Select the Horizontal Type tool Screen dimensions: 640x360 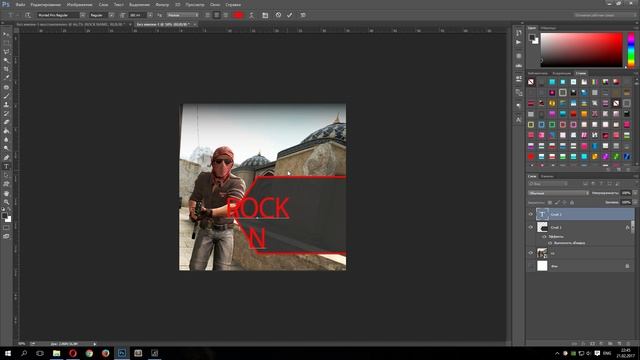pyautogui.click(x=6, y=167)
